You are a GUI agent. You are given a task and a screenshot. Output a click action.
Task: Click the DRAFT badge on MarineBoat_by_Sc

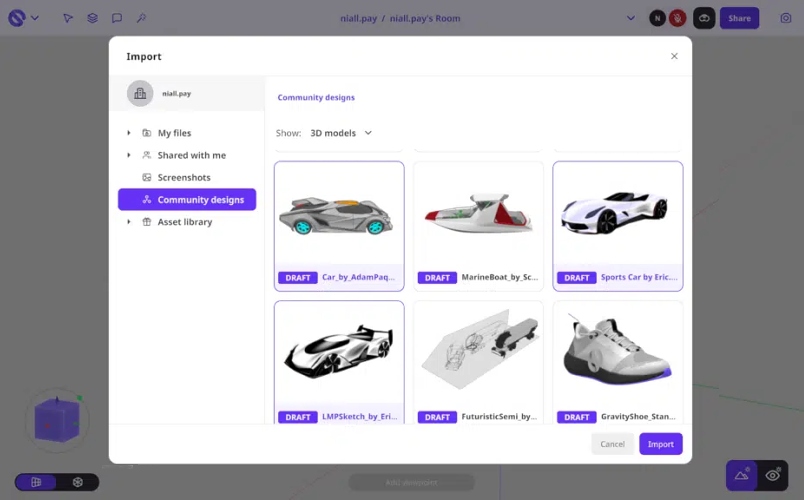click(x=437, y=277)
